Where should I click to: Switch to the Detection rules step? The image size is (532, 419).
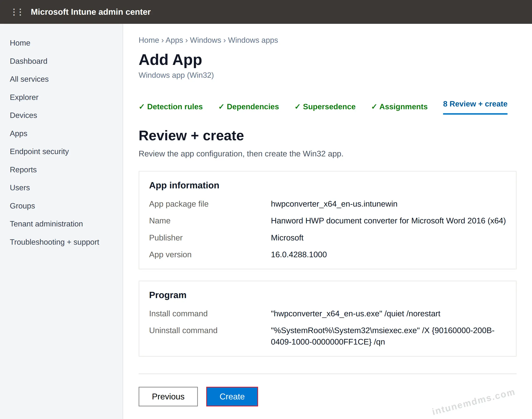(171, 107)
